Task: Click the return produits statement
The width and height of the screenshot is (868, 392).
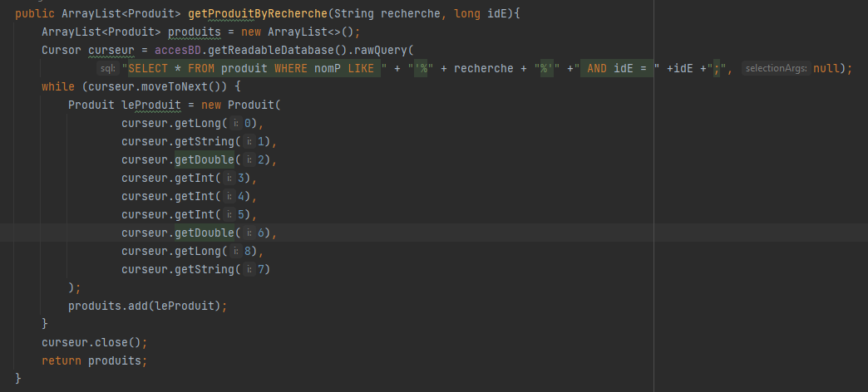Action: 95,360
